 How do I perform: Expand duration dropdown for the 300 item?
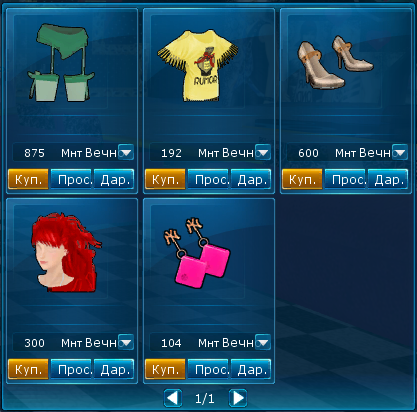pos(126,342)
